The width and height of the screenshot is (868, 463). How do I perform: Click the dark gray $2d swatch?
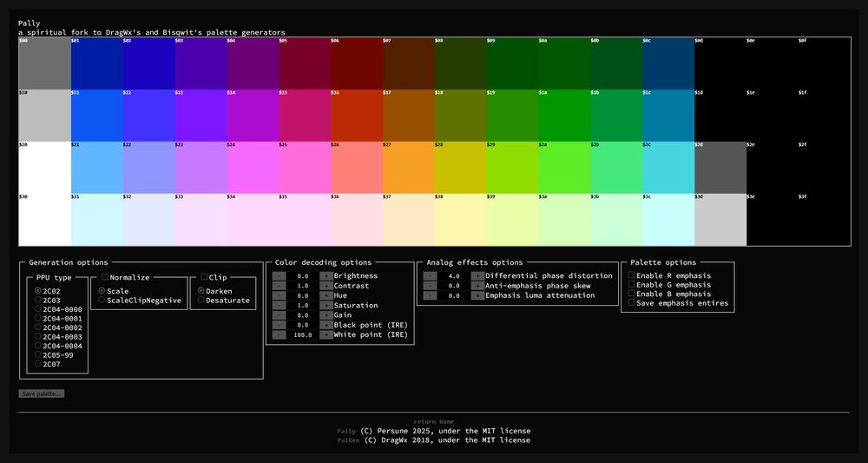coord(720,168)
